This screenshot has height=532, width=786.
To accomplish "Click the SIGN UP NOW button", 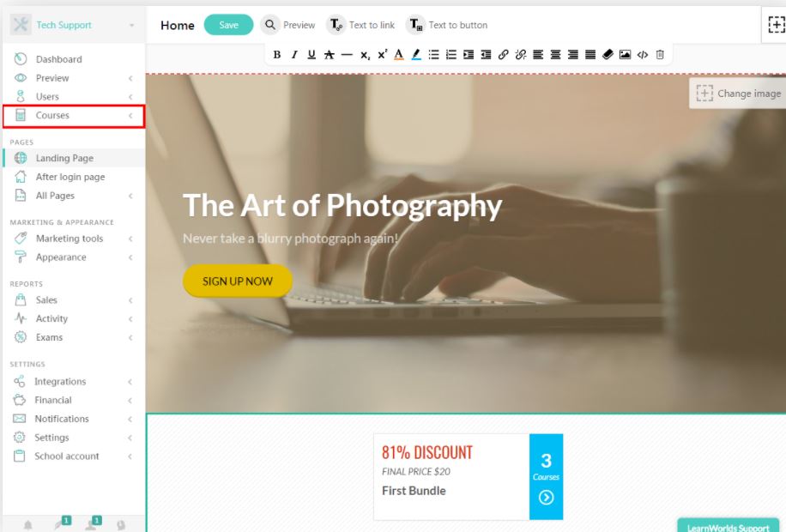I will click(x=238, y=281).
